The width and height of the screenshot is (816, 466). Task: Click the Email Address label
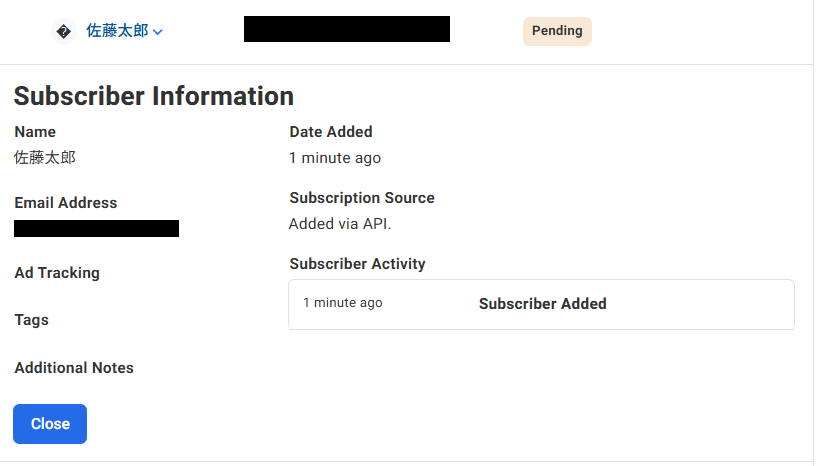(x=66, y=203)
